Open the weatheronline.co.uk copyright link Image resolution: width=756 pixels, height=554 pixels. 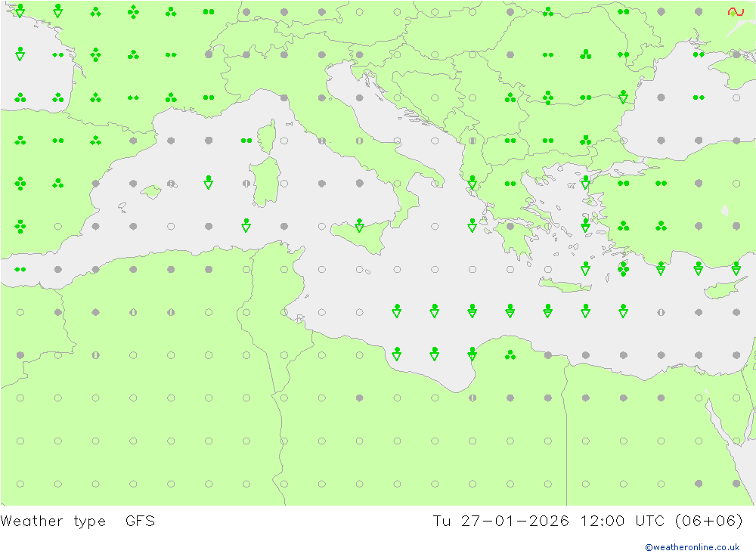tap(692, 547)
